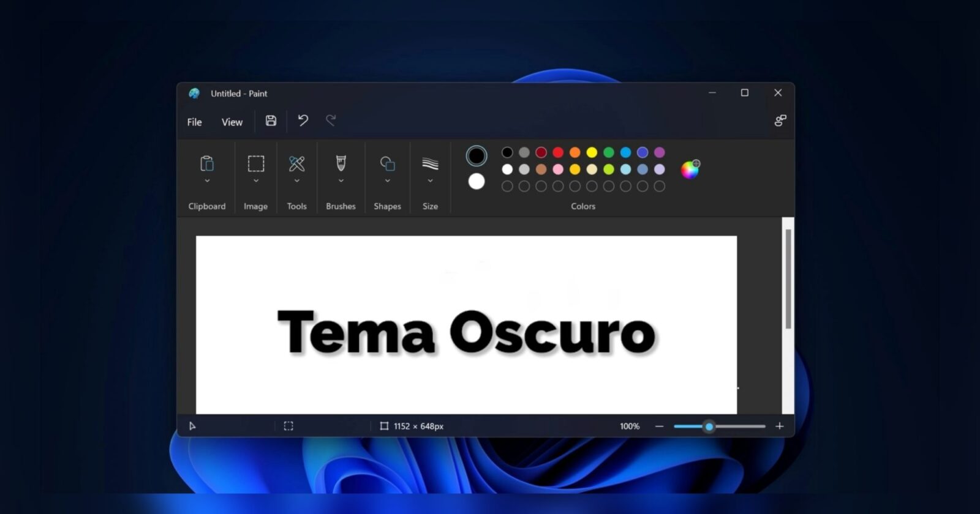Click the Paint app icon in title bar

(x=194, y=94)
